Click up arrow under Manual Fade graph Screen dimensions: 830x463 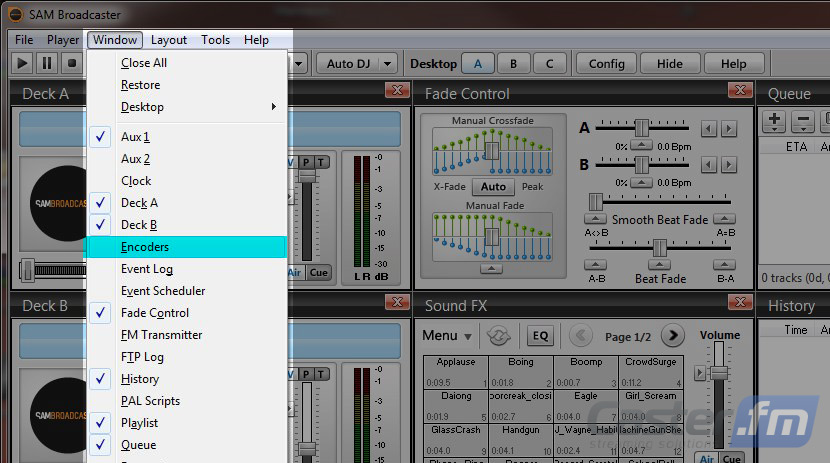point(491,269)
